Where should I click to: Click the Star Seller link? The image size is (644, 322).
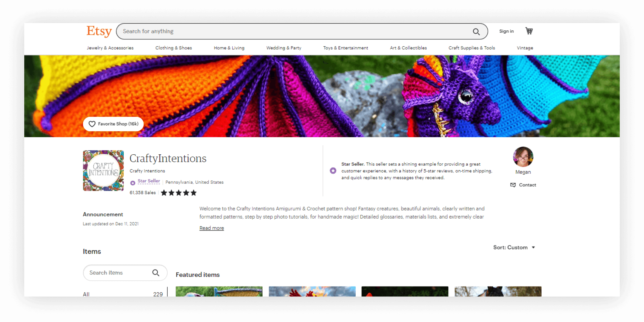149,181
